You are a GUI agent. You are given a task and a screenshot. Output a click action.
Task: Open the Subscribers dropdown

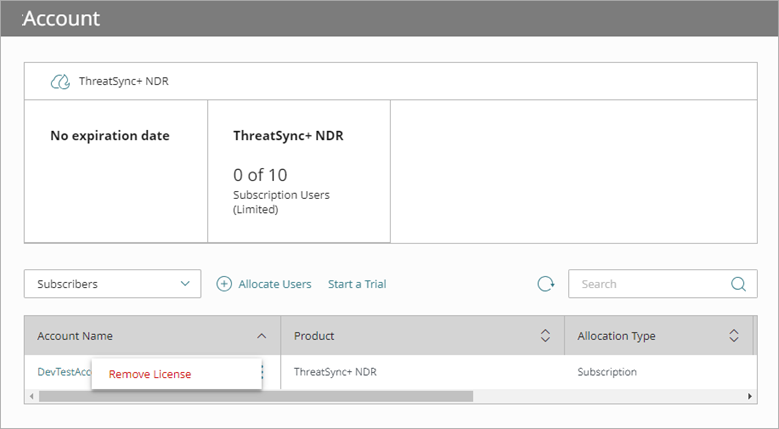point(112,284)
